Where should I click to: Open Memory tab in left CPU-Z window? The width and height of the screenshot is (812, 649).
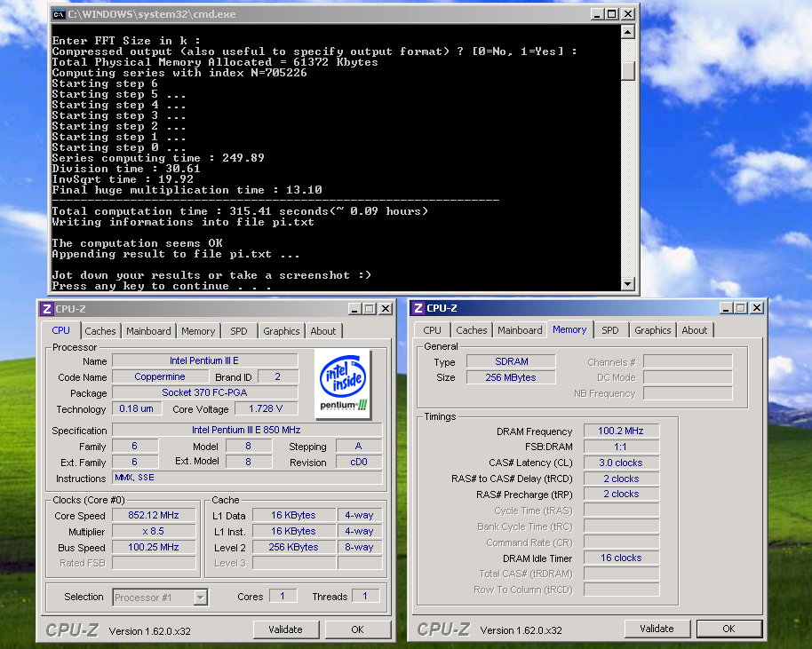tap(198, 331)
